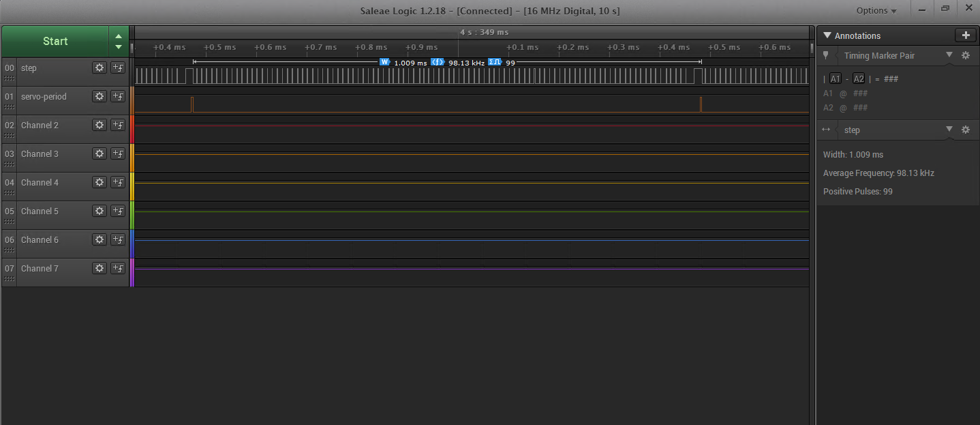
Task: Select the step channel label
Action: pos(29,68)
